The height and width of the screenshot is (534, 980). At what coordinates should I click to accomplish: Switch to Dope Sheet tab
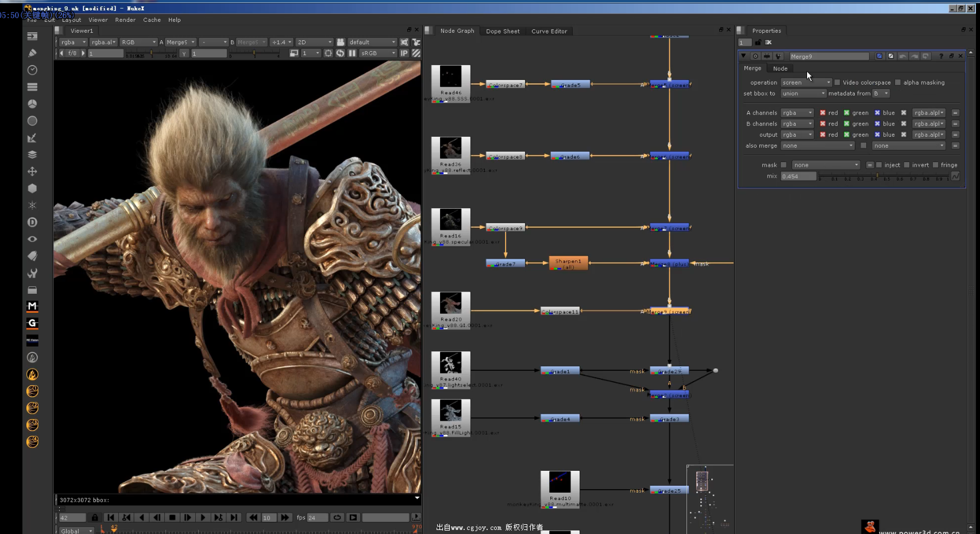tap(503, 31)
